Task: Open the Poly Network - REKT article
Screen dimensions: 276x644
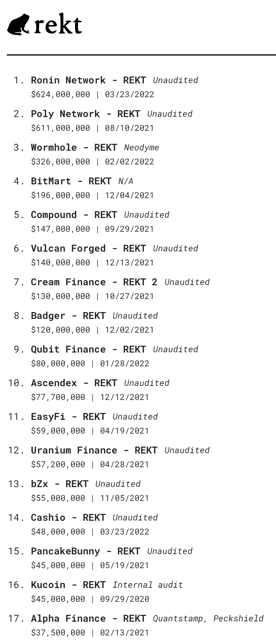Action: [x=85, y=114]
